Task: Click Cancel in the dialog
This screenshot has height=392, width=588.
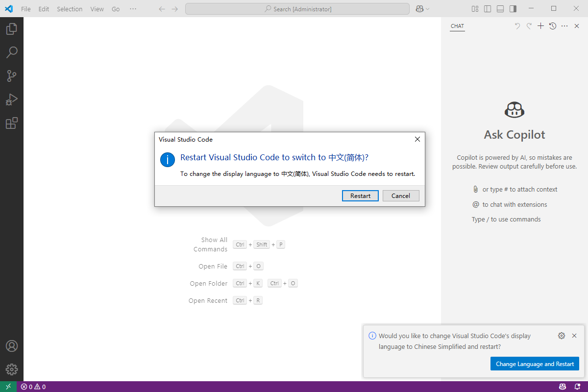Action: 401,196
